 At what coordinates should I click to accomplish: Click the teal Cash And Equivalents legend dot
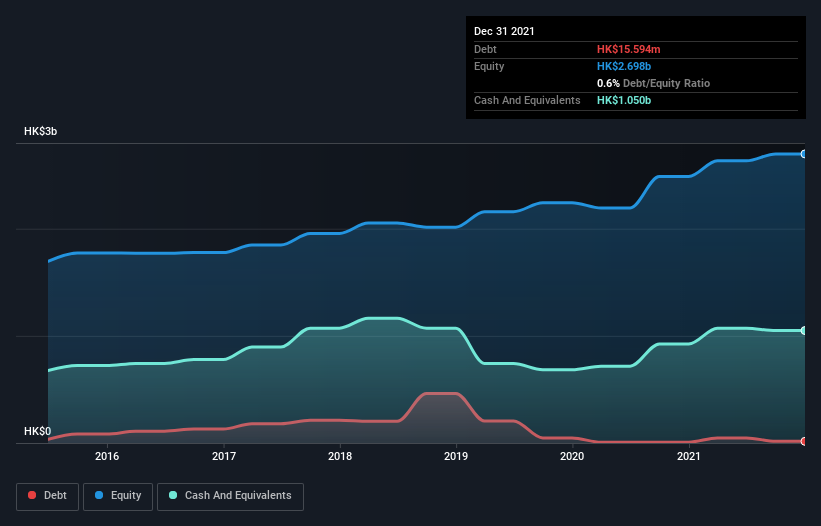pos(173,495)
